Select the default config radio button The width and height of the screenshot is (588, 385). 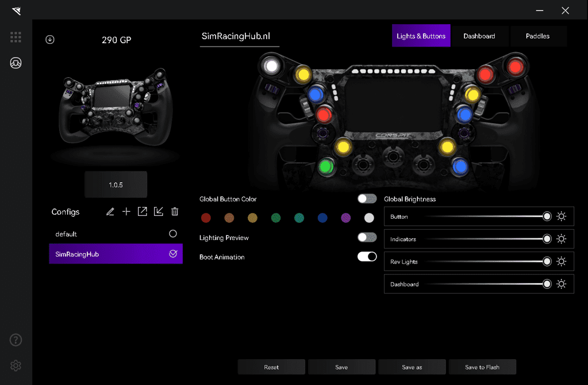(173, 234)
